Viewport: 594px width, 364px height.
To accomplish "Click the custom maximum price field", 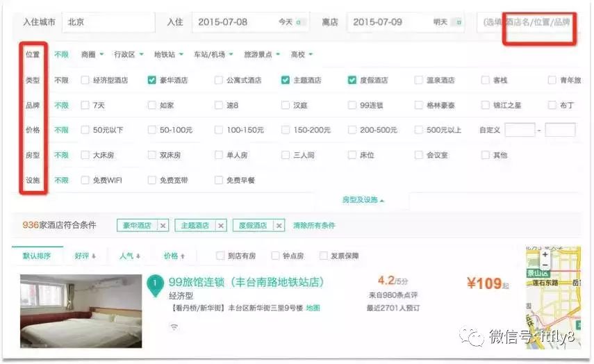I will tap(560, 130).
